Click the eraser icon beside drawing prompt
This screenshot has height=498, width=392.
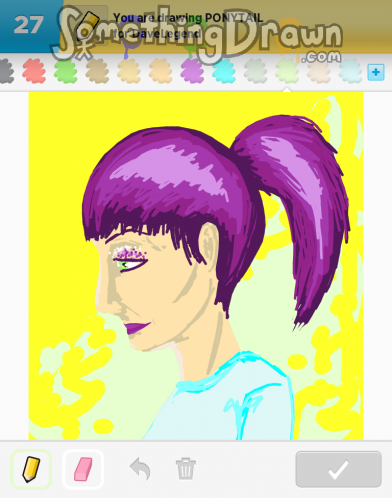[88, 25]
